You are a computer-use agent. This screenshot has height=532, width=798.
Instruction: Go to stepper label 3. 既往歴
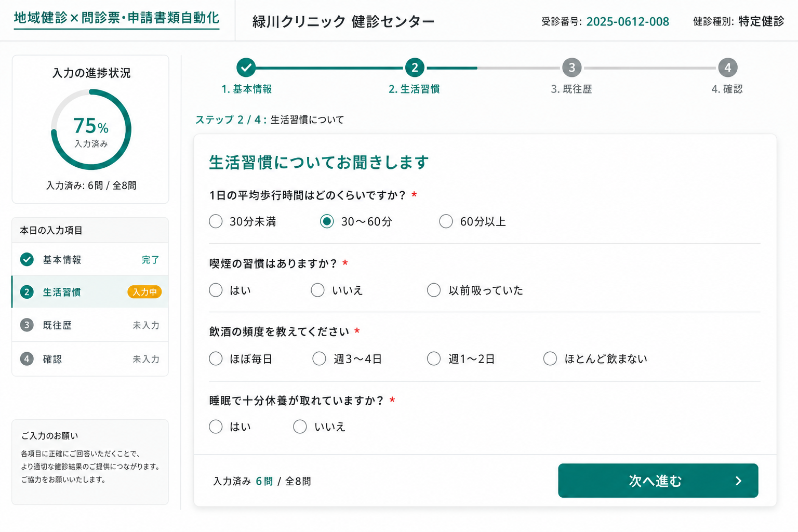[x=571, y=89]
